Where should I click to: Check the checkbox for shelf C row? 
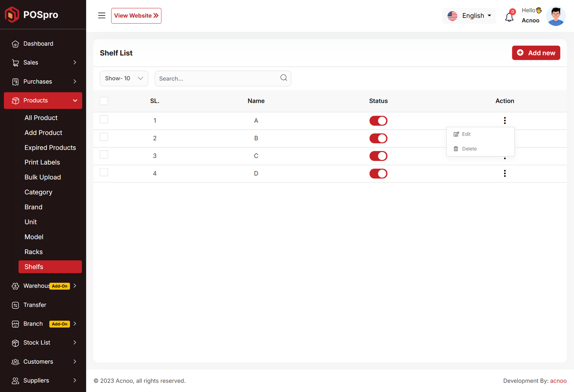click(x=104, y=155)
